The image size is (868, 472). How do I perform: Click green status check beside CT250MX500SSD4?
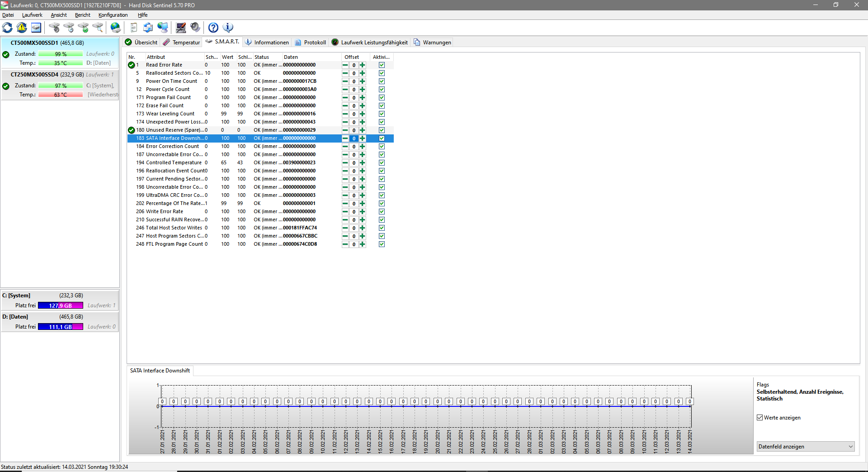pos(6,86)
